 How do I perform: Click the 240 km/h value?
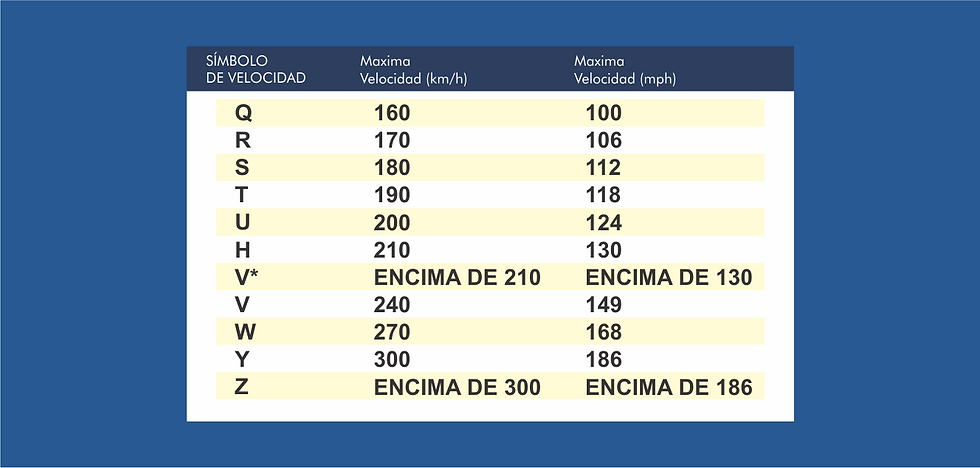[392, 305]
